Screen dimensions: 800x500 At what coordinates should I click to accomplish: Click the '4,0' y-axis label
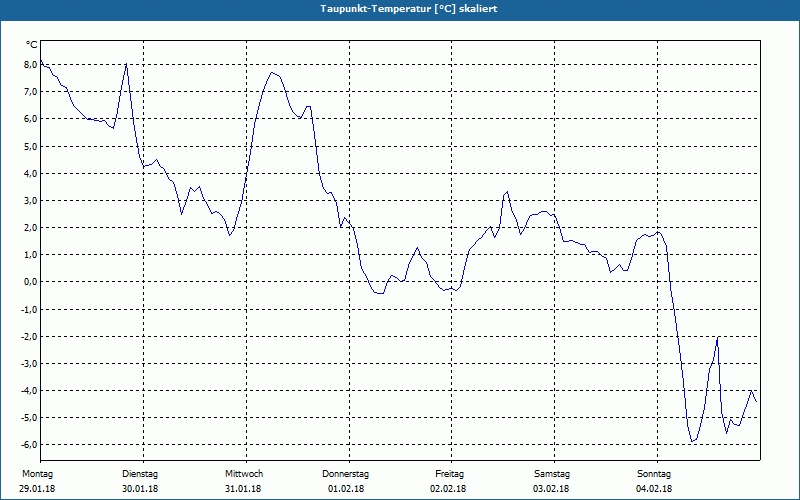coord(29,173)
